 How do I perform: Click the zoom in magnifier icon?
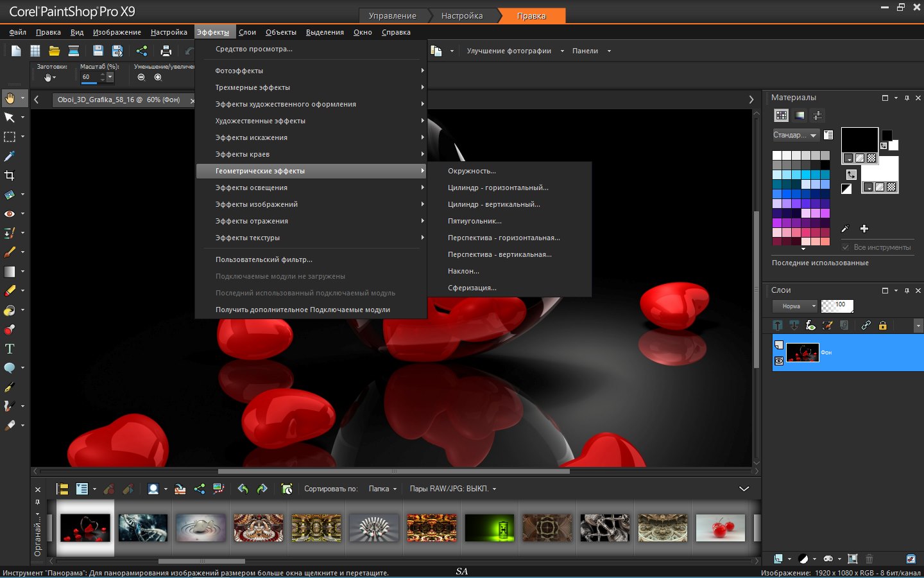point(158,77)
